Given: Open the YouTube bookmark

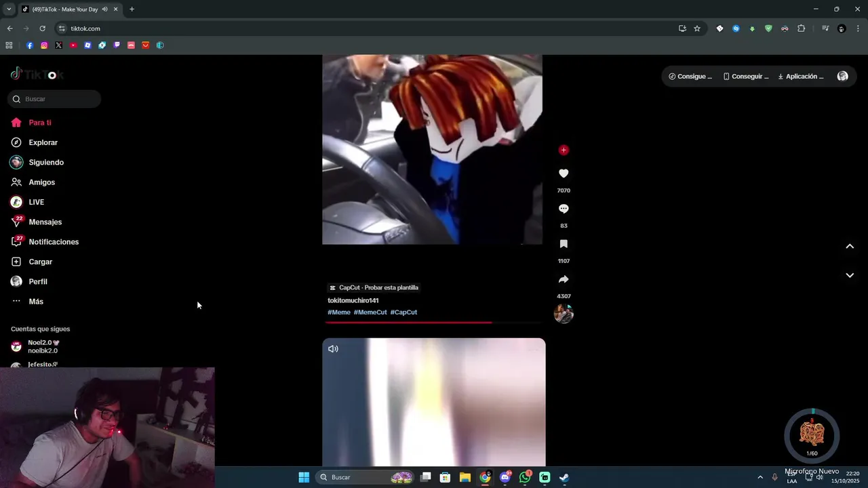Looking at the screenshot, I should coord(73,45).
